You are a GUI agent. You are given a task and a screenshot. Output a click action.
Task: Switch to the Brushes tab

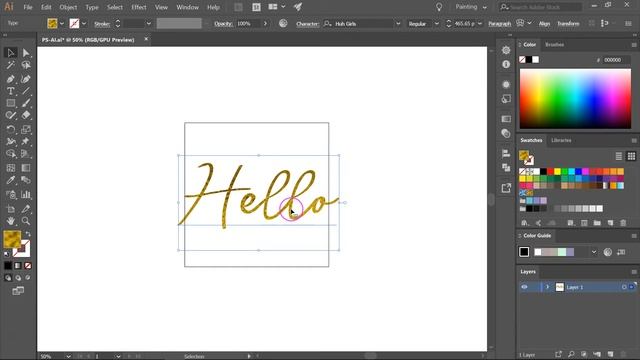tap(554, 44)
